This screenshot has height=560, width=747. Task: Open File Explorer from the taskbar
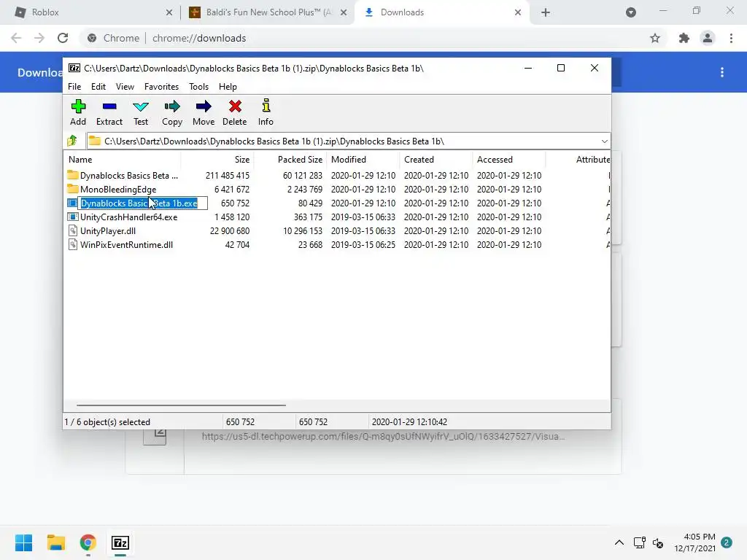[x=55, y=542]
